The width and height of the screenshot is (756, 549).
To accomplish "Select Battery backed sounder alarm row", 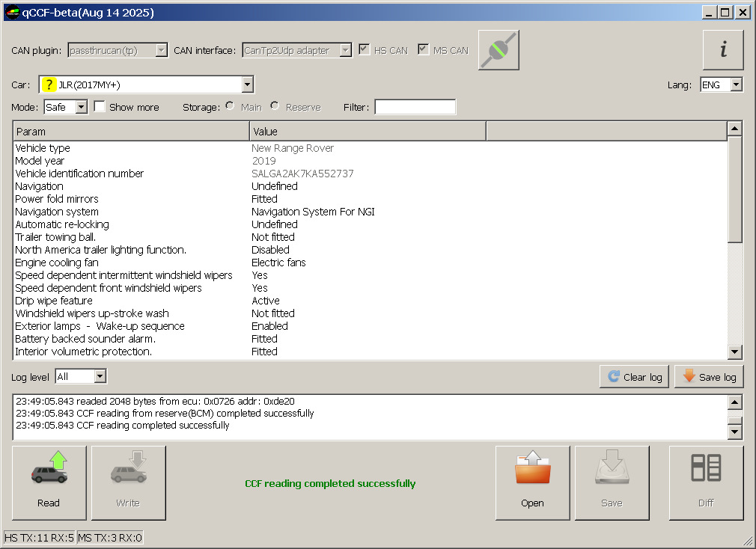I will 371,339.
